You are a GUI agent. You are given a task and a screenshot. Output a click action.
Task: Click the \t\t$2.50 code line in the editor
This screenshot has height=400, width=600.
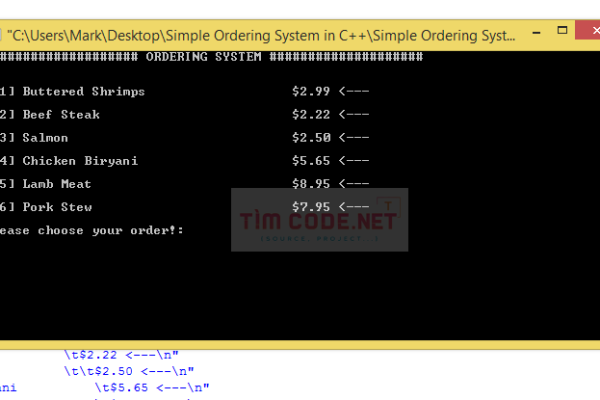(x=129, y=371)
